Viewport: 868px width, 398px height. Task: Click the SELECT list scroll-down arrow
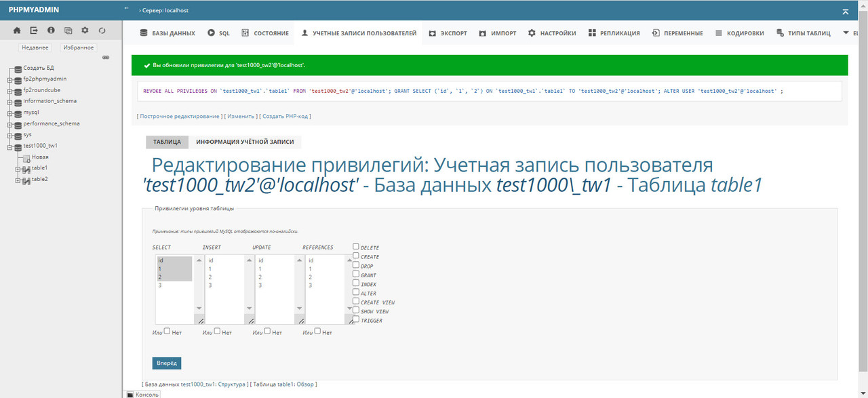pyautogui.click(x=199, y=308)
